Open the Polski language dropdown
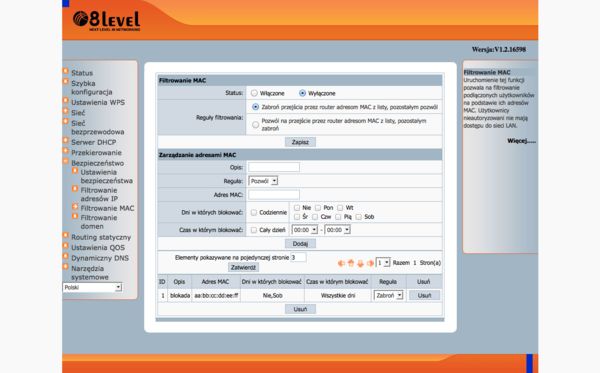 pyautogui.click(x=92, y=287)
